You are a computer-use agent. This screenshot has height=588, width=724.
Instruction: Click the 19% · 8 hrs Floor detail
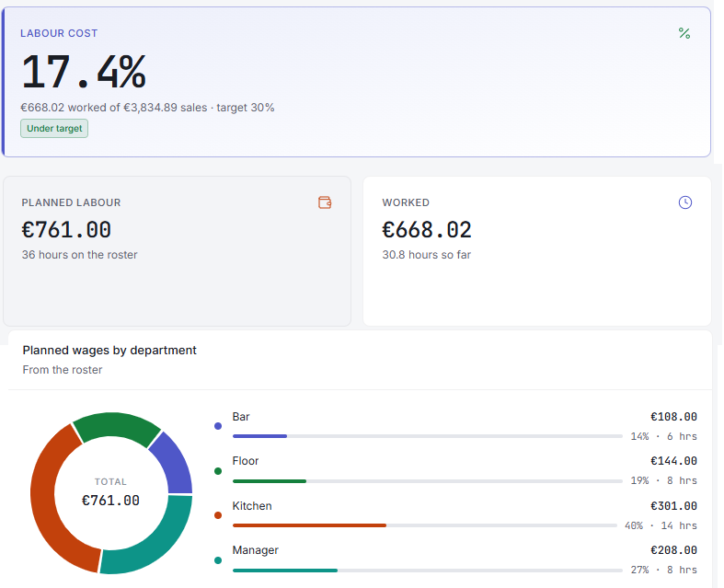[x=664, y=480]
